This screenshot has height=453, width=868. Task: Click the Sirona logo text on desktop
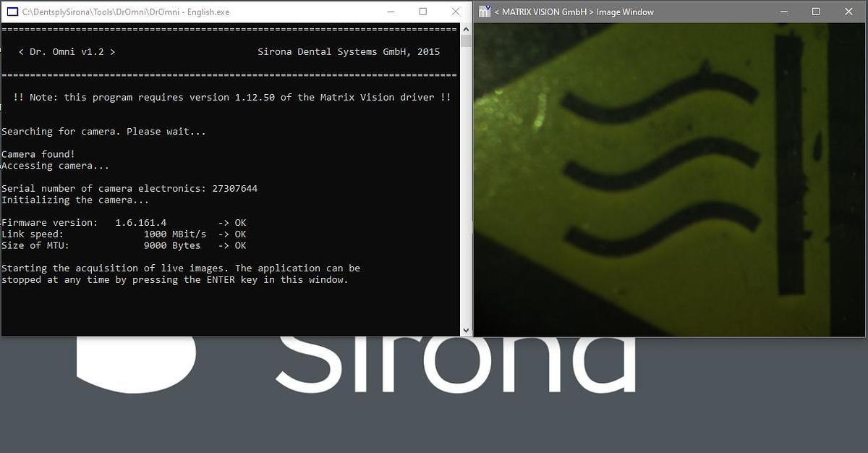point(456,365)
